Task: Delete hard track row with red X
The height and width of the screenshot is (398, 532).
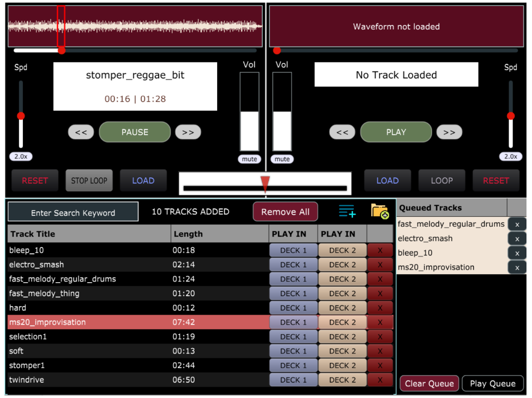Action: (x=380, y=308)
